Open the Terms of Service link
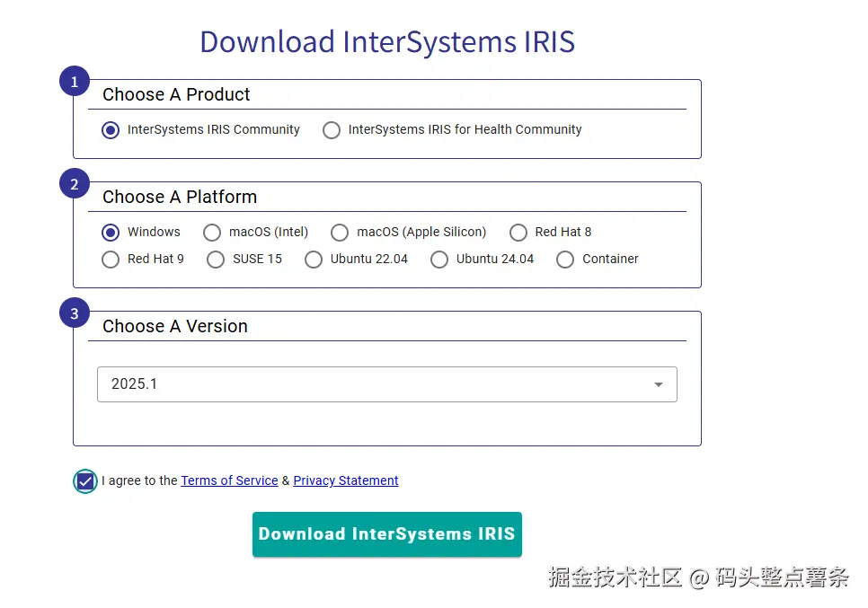The width and height of the screenshot is (868, 608). (229, 480)
